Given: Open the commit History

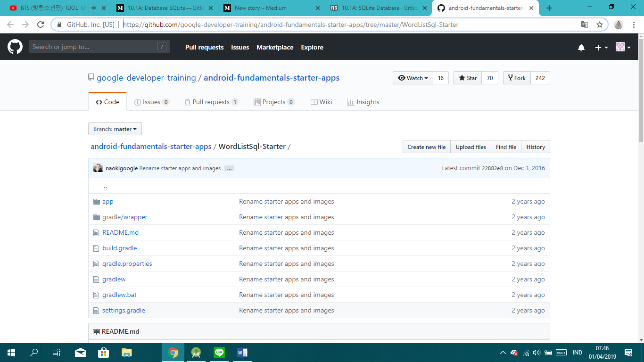Looking at the screenshot, I should (x=536, y=147).
